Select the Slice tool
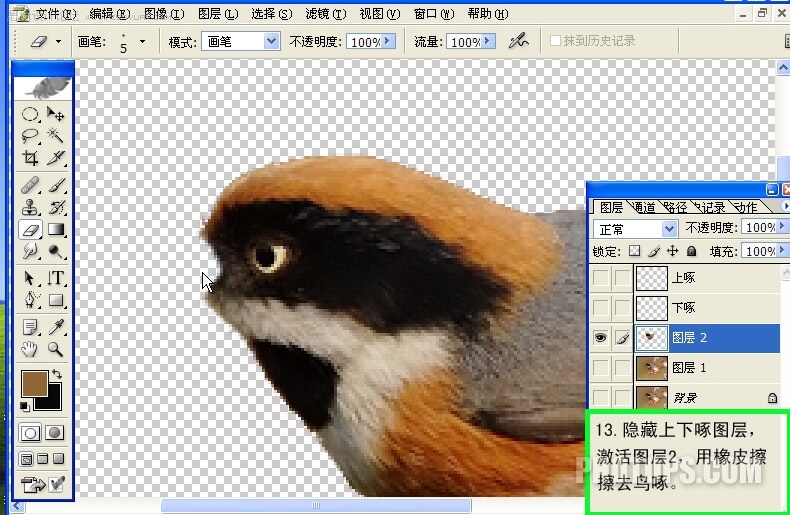The image size is (790, 515). pyautogui.click(x=55, y=158)
